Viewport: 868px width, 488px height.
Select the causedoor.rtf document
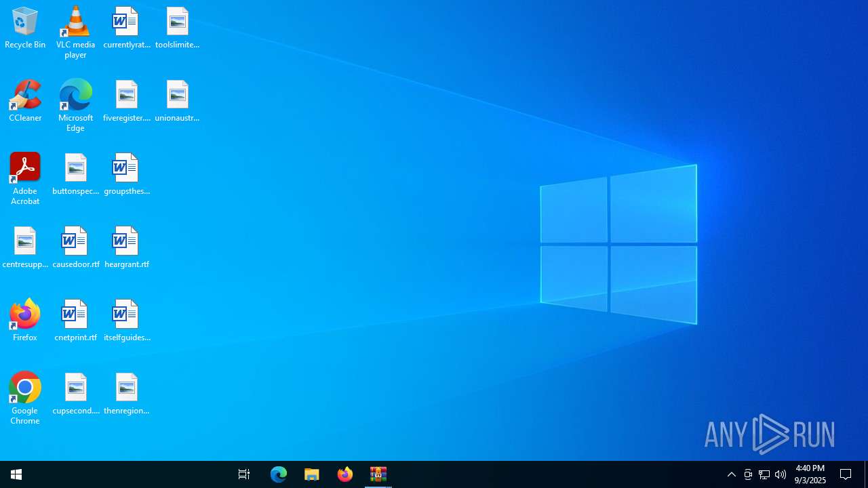pyautogui.click(x=75, y=248)
